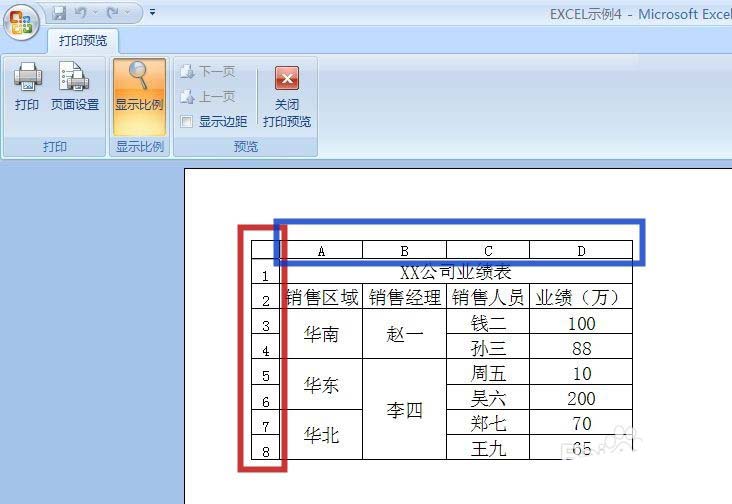Enable the 显示边距 checkbox

(x=187, y=122)
